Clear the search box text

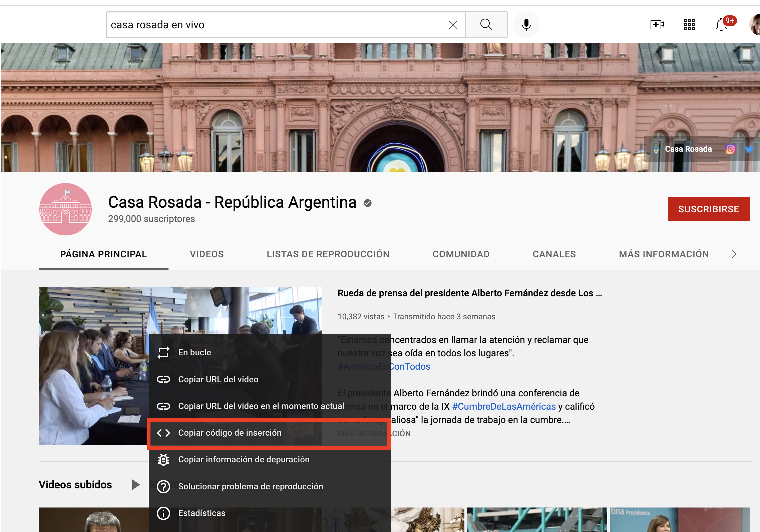click(x=453, y=25)
